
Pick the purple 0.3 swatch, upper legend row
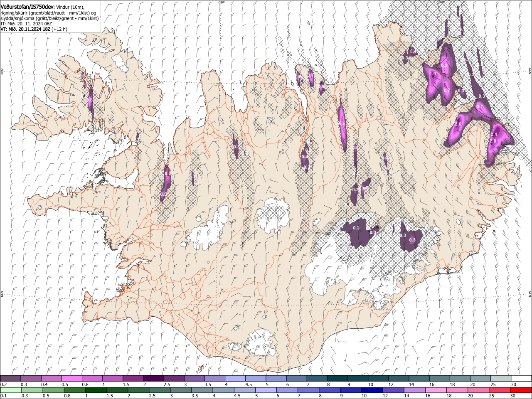click(31, 378)
